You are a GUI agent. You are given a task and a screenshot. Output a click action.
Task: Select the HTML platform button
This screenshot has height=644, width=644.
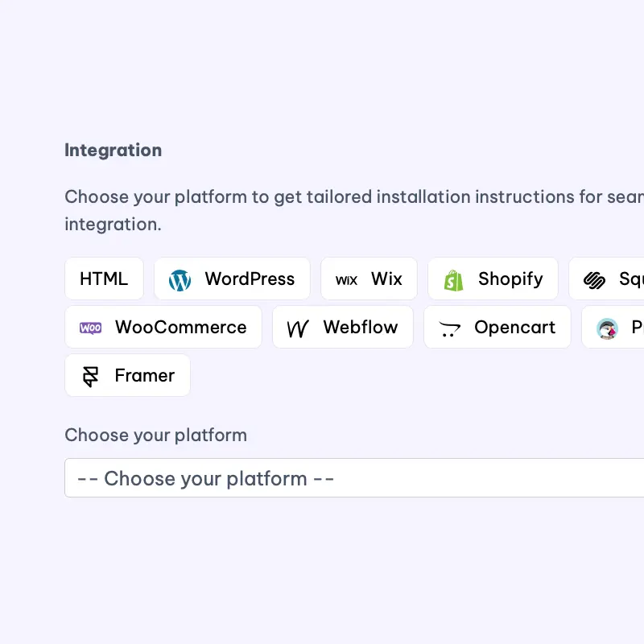coord(104,279)
